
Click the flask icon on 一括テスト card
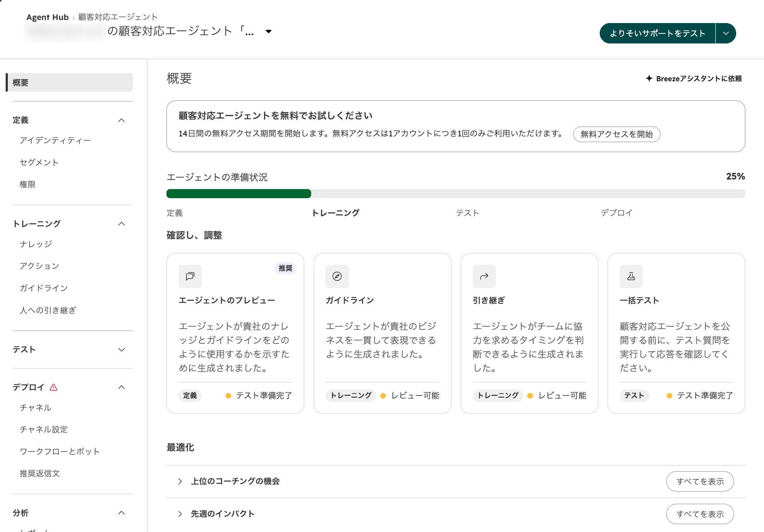[x=631, y=276]
